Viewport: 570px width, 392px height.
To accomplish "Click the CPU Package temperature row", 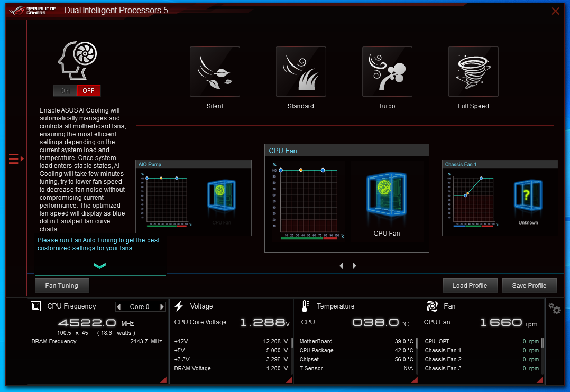I will tap(356, 351).
